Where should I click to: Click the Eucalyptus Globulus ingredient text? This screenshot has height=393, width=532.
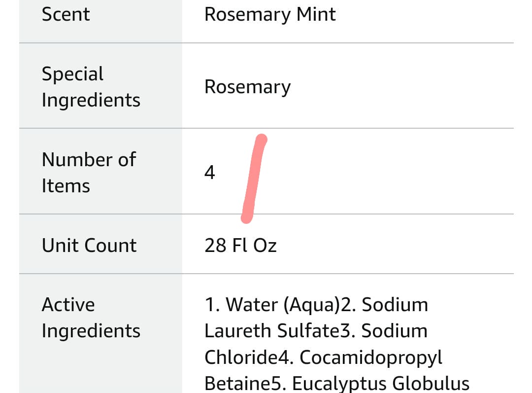[381, 384]
